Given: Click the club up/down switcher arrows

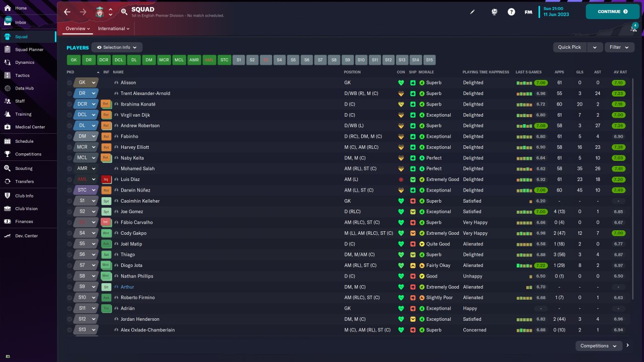Looking at the screenshot, I should click(x=111, y=12).
